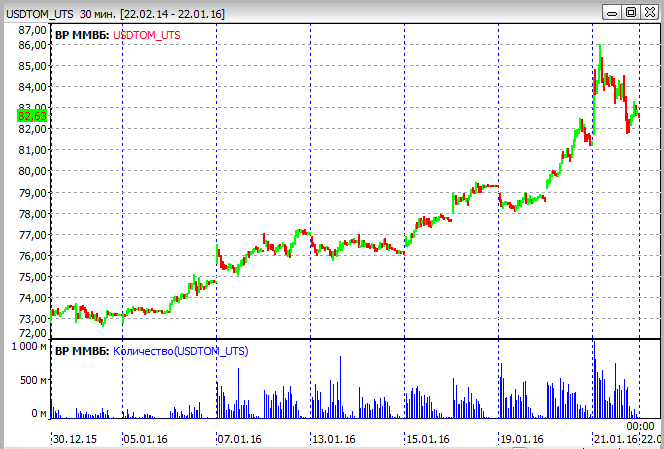Click the 30.12.15 date axis label
The height and width of the screenshot is (449, 664).
click(x=75, y=439)
